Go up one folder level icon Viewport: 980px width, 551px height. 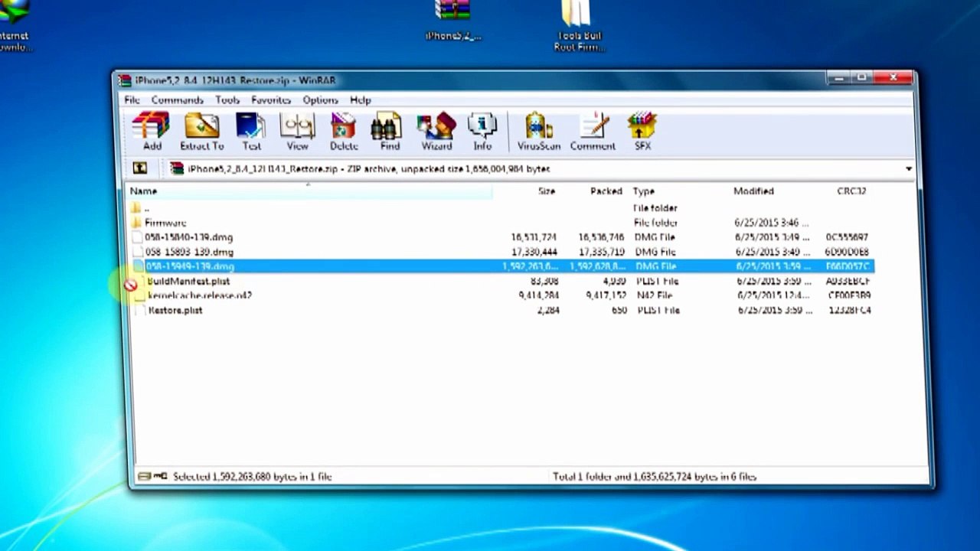pyautogui.click(x=140, y=168)
